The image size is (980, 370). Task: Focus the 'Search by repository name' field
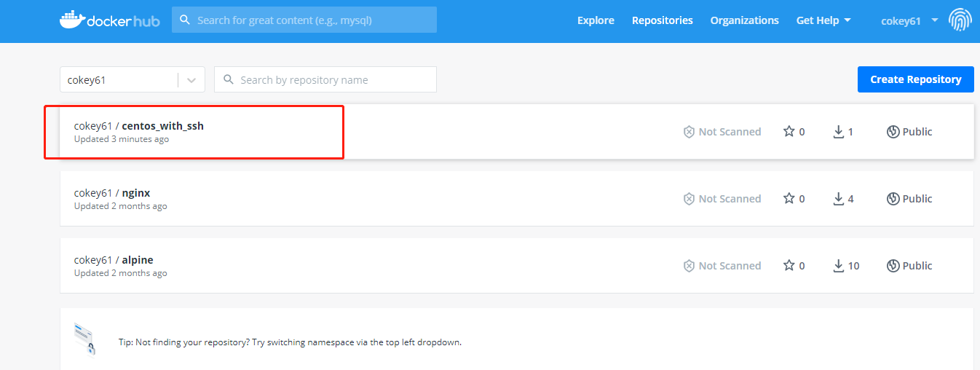(x=325, y=79)
